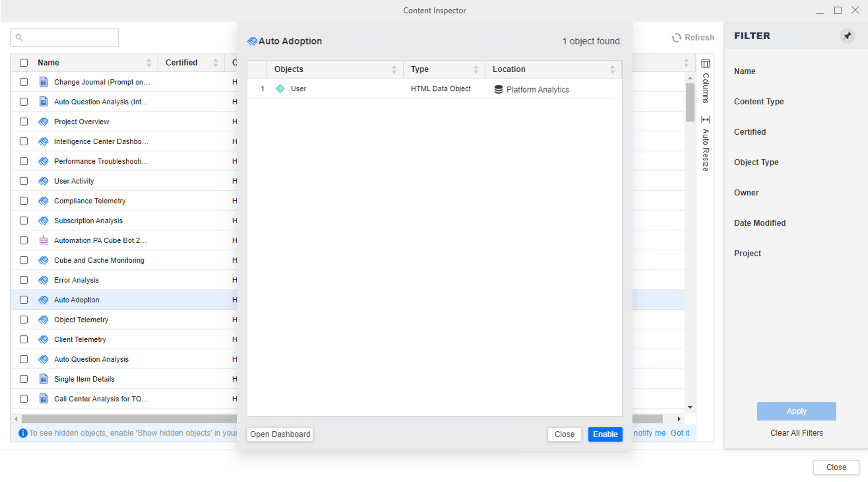Viewport: 868px width, 482px height.
Task: Check the User Activity row checkbox
Action: [24, 181]
